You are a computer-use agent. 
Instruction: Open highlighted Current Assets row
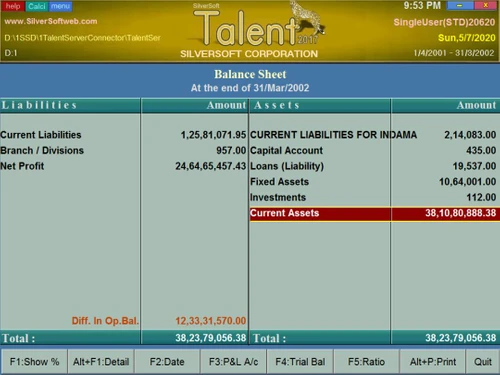(x=375, y=213)
